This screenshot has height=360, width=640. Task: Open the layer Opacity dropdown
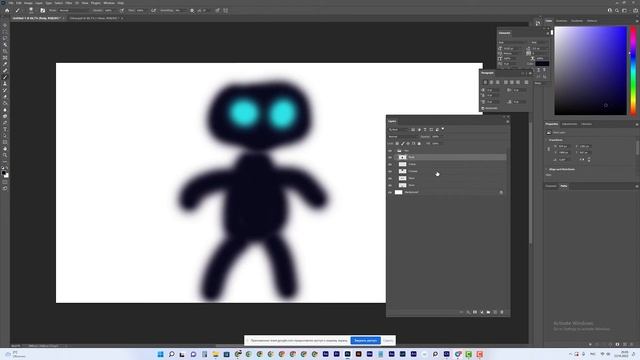438,137
